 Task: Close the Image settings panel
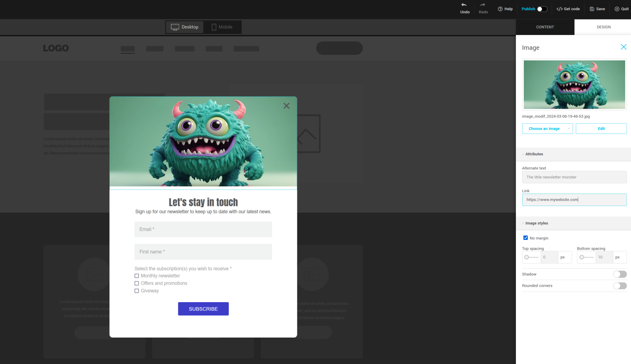[624, 47]
